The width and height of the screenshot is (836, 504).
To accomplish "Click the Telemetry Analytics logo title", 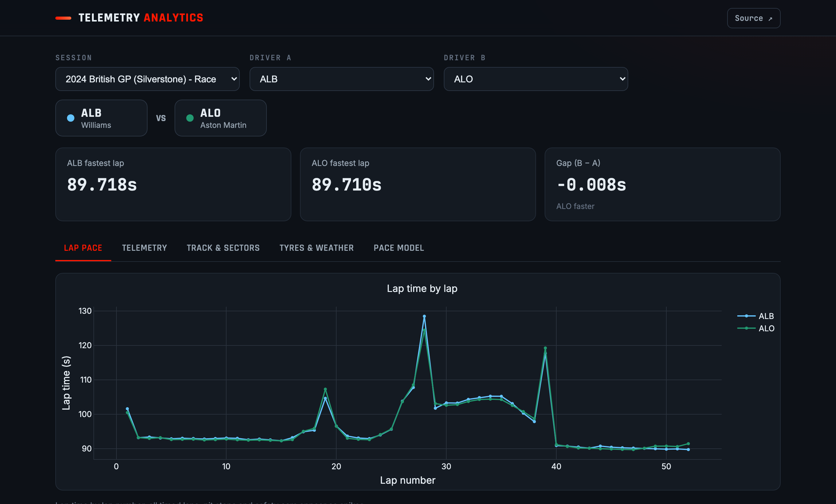I will 141,18.
